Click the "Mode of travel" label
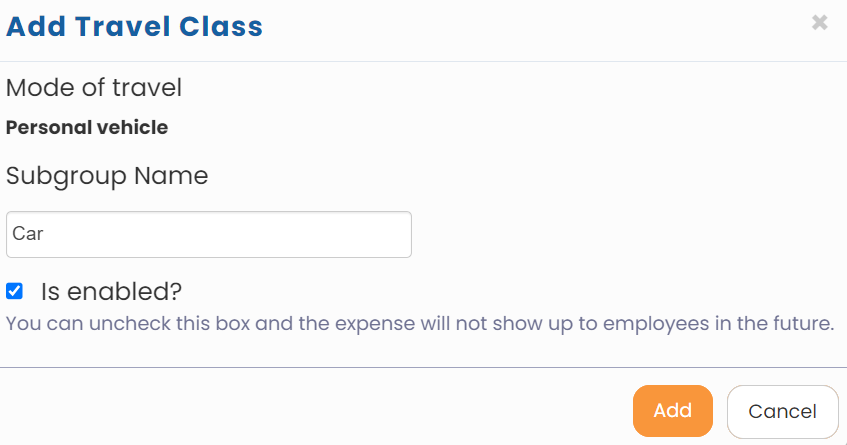 [94, 88]
